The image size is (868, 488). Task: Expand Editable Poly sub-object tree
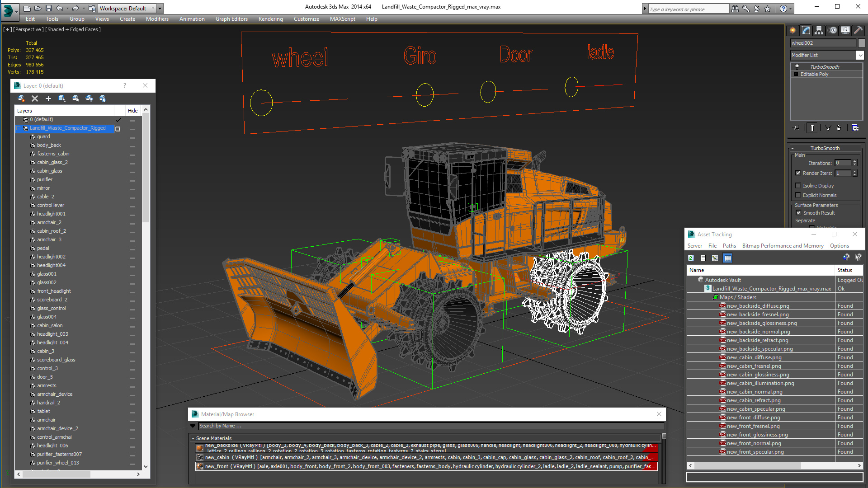[x=796, y=74]
